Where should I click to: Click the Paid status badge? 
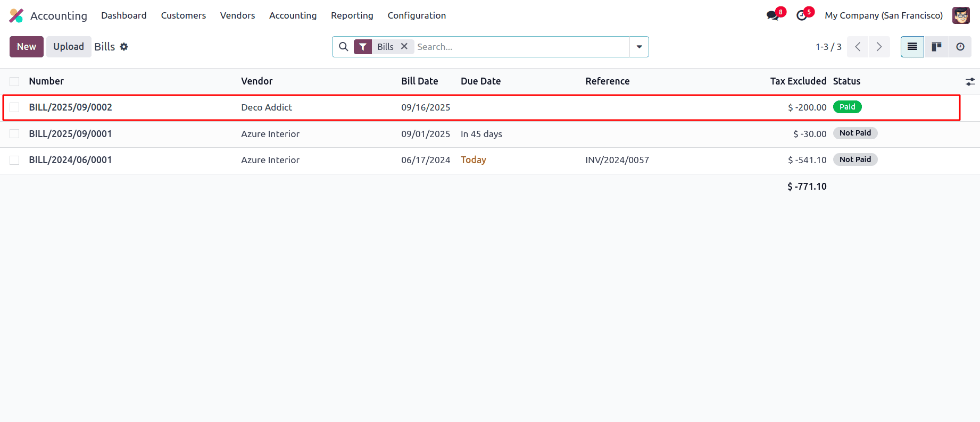pos(848,107)
